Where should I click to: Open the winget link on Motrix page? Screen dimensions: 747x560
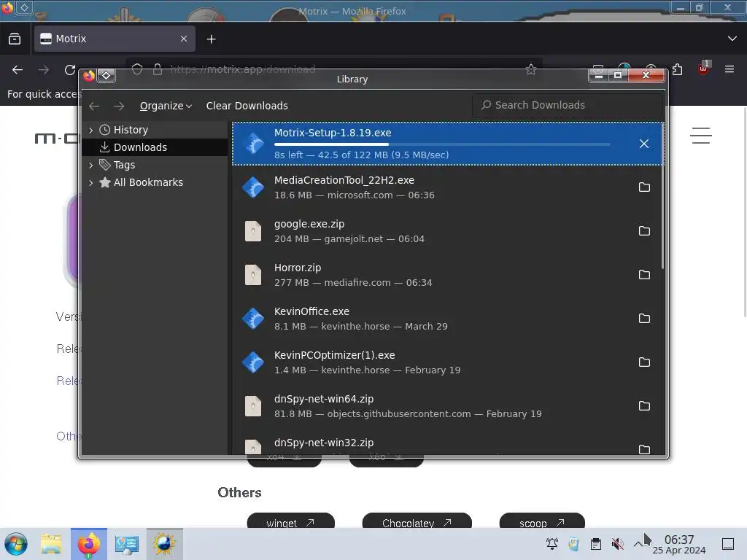(x=290, y=521)
